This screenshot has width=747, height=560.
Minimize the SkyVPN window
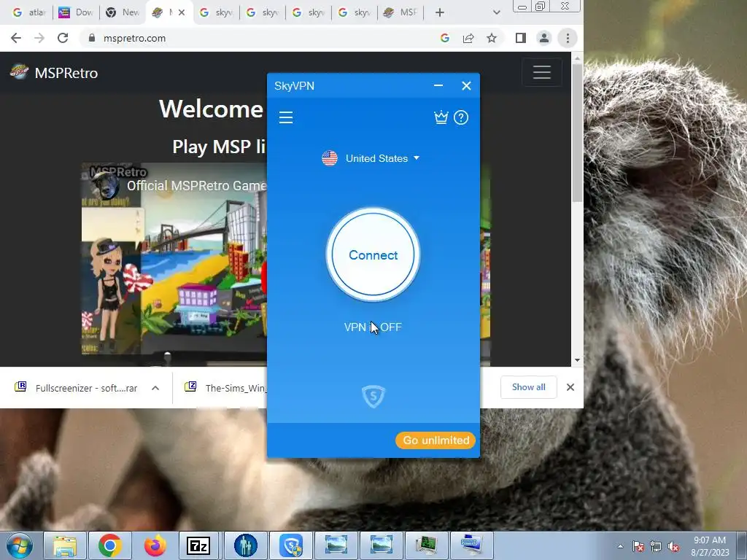(x=438, y=86)
